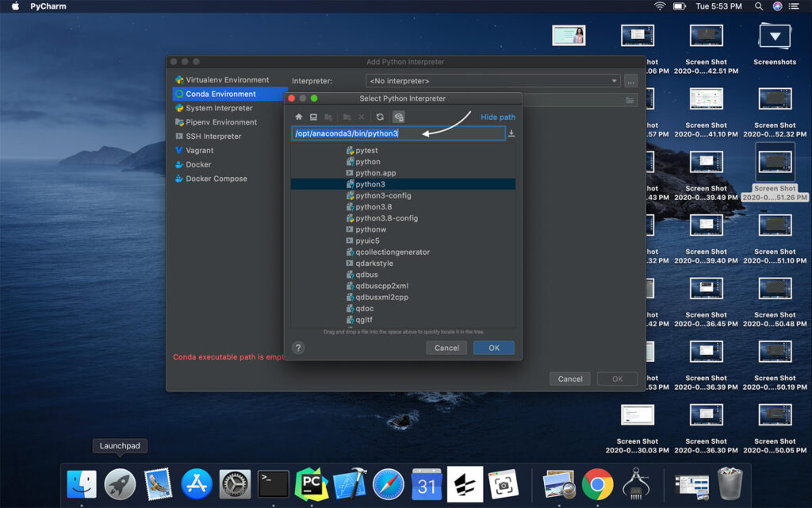The width and height of the screenshot is (812, 508).
Task: Click the folder browse icon in Add Python Interpreter
Action: (630, 100)
